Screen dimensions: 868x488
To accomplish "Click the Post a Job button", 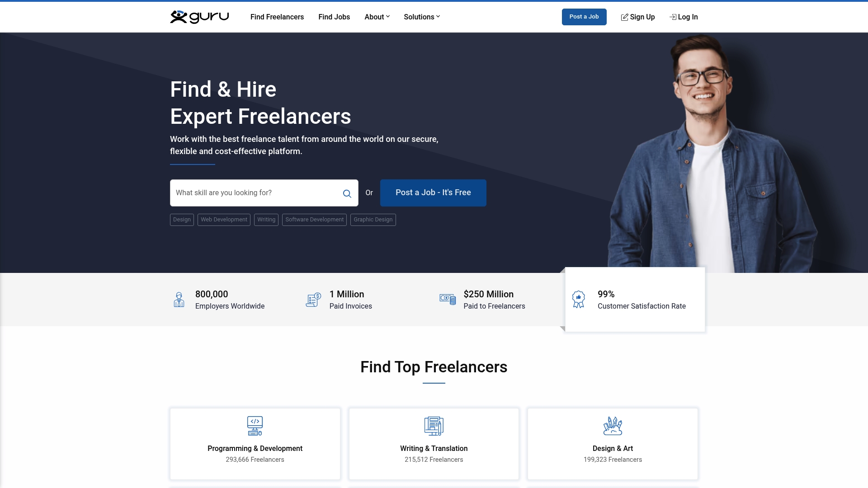I will tap(584, 17).
